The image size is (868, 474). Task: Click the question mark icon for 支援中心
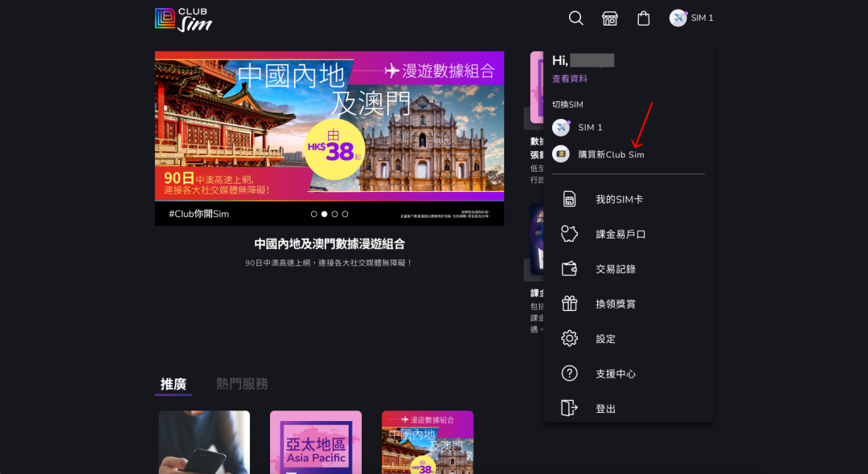click(570, 373)
